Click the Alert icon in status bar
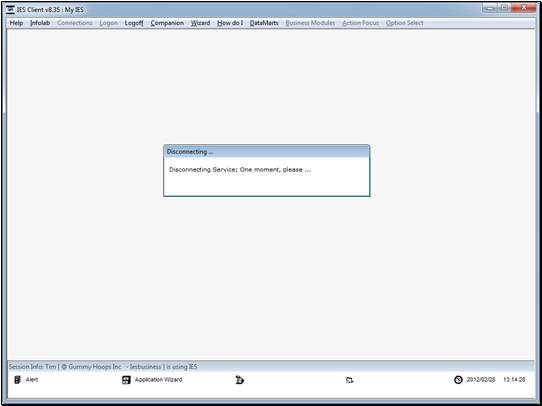 pos(17,380)
